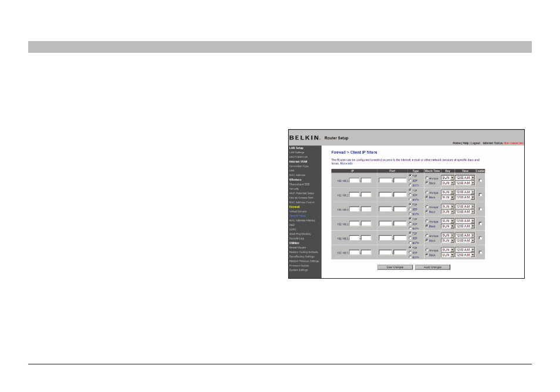Click the second IP field in the first filter row
The height and width of the screenshot is (392, 560).
click(366, 181)
